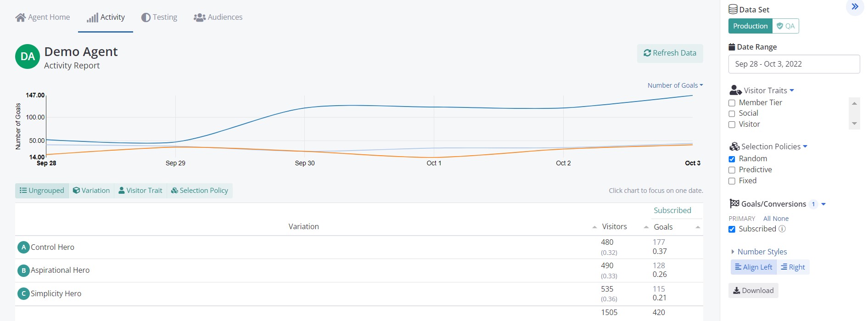Click the Visitor Traits person icon
The width and height of the screenshot is (868, 321).
(735, 90)
